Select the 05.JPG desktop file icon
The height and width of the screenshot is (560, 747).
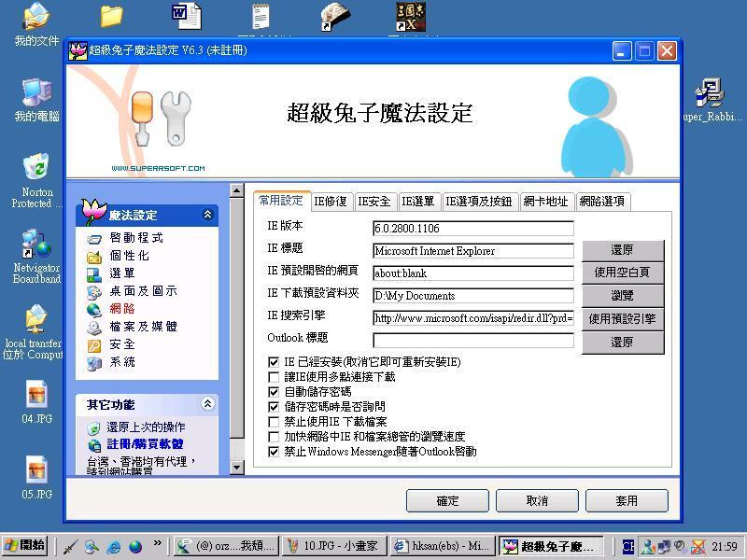pyautogui.click(x=36, y=470)
